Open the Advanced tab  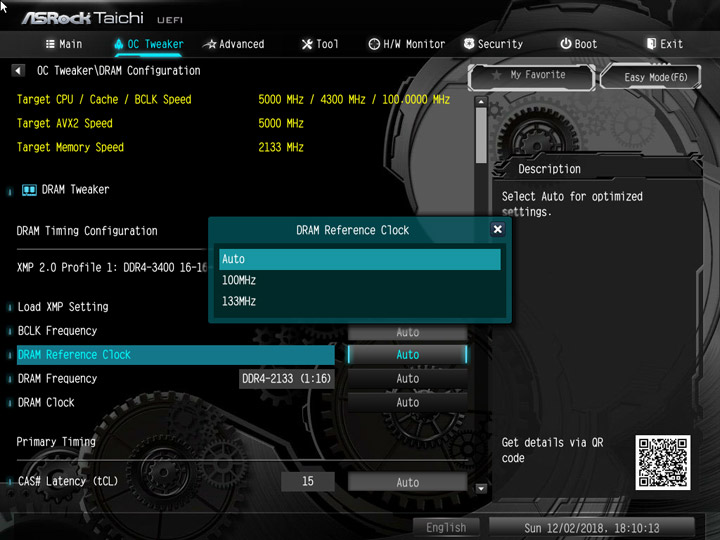click(x=234, y=44)
